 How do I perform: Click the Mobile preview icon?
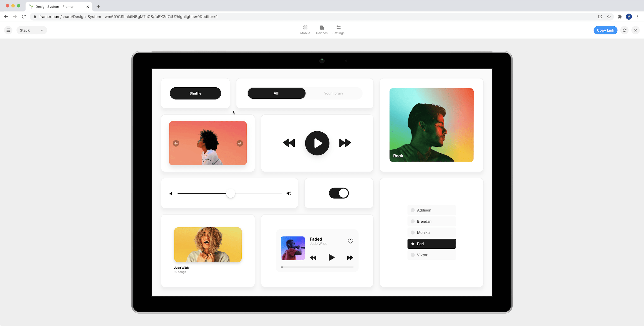[305, 28]
